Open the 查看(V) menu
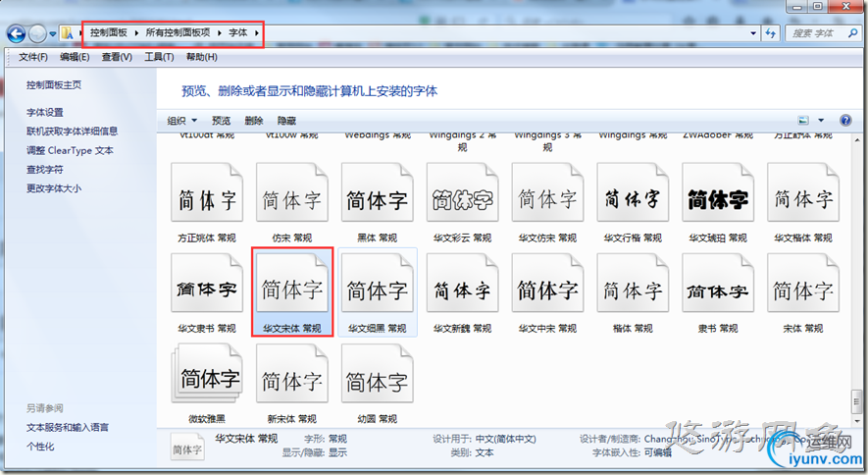The image size is (868, 475). pos(117,57)
